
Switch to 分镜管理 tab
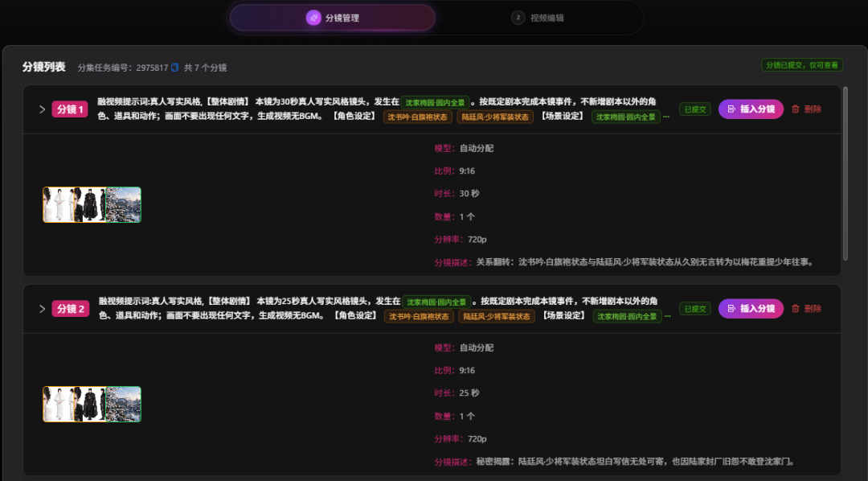333,18
